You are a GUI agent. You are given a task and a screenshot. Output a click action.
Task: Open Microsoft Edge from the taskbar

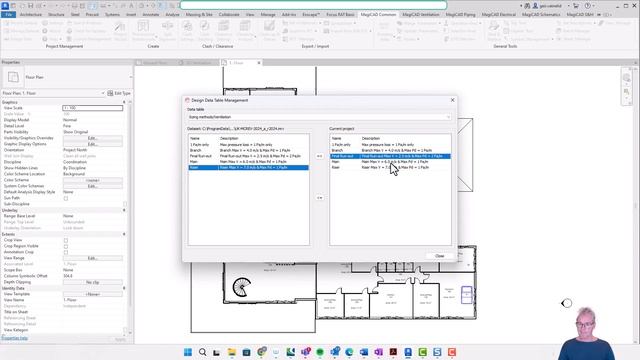click(349, 352)
